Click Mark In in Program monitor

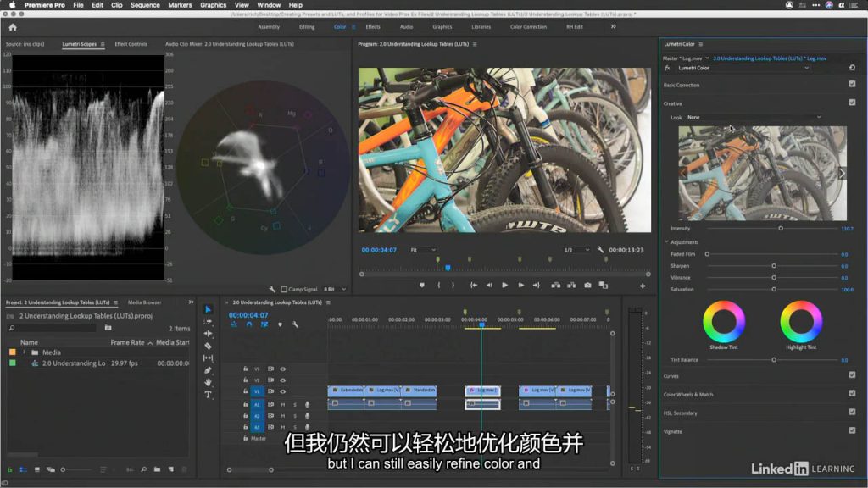(439, 286)
